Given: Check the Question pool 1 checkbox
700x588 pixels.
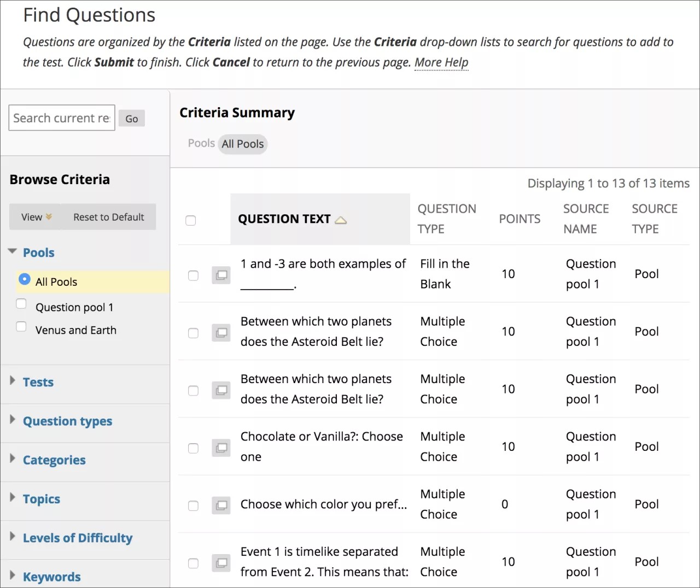Looking at the screenshot, I should (21, 303).
